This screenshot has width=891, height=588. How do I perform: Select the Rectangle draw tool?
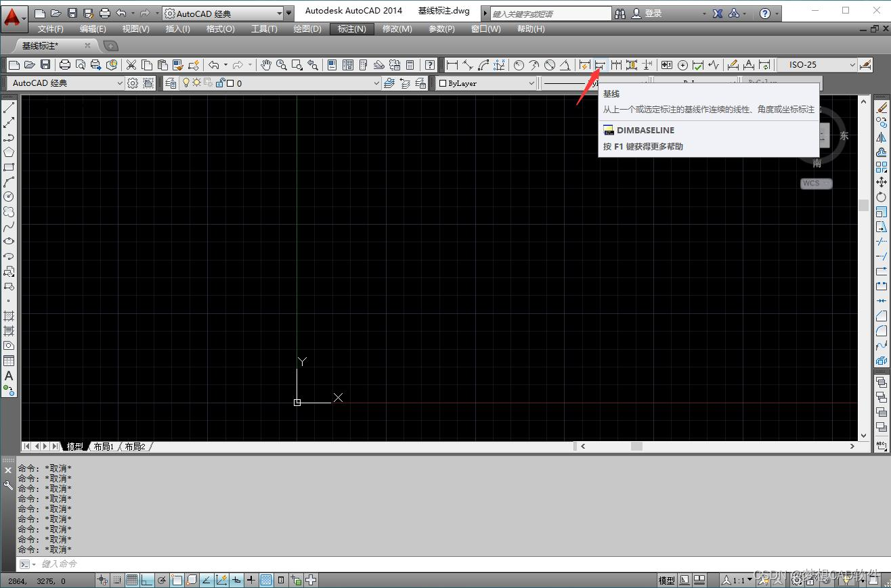click(x=9, y=167)
